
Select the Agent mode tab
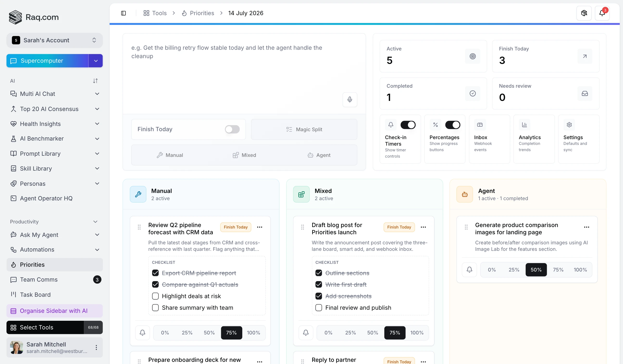[x=319, y=155]
